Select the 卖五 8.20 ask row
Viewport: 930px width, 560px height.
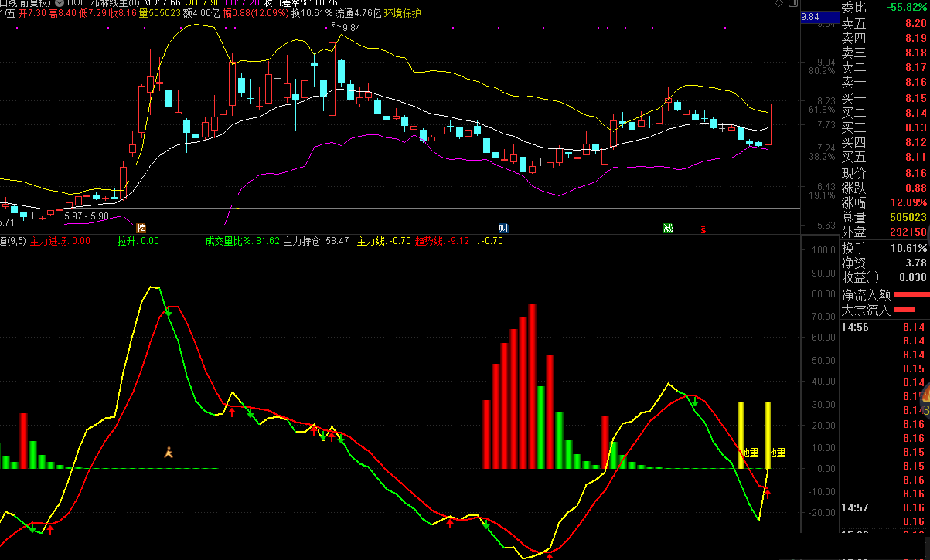(x=884, y=23)
